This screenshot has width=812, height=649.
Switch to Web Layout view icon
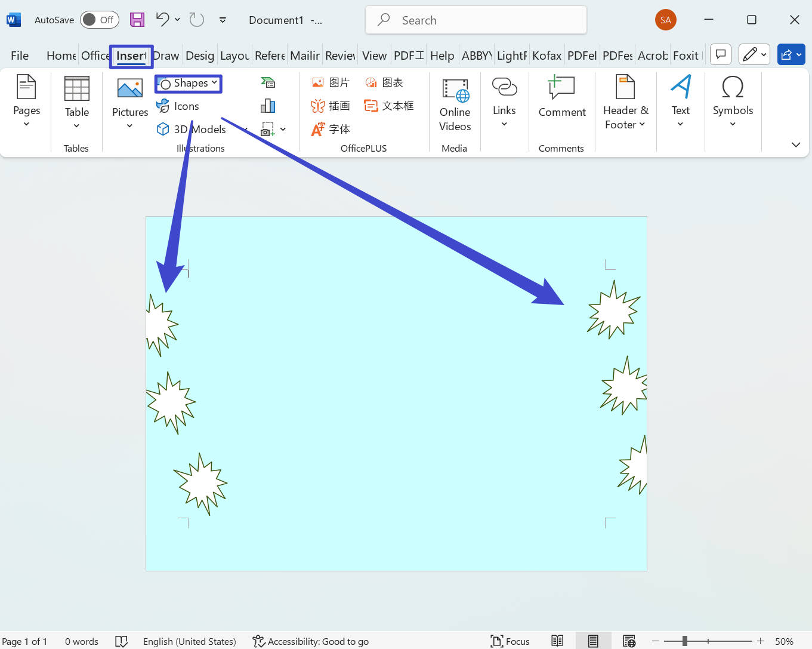click(629, 641)
